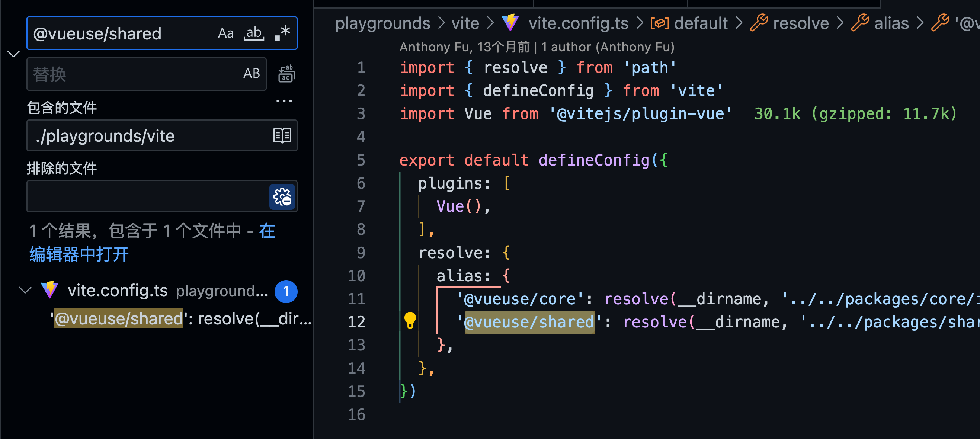980x439 pixels.
Task: Click line number 5 in the gutter
Action: point(361,160)
